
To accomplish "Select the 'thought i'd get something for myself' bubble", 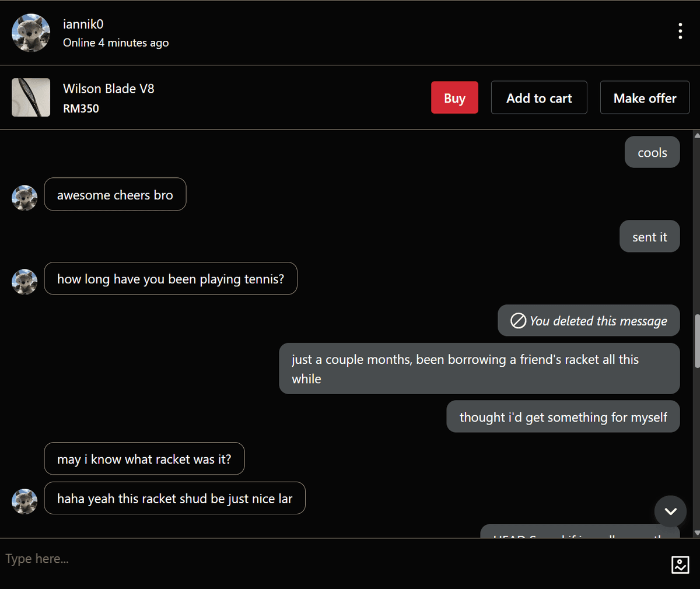I will [x=563, y=416].
